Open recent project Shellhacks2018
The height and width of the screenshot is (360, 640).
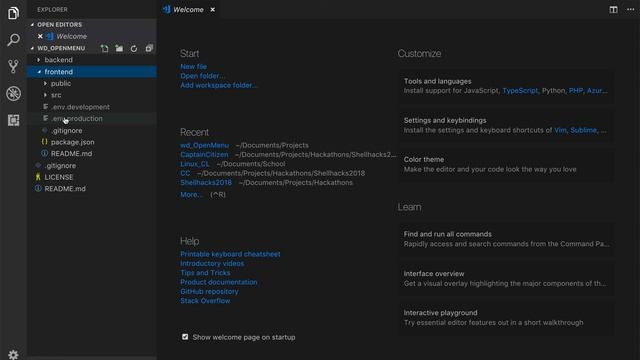(206, 183)
